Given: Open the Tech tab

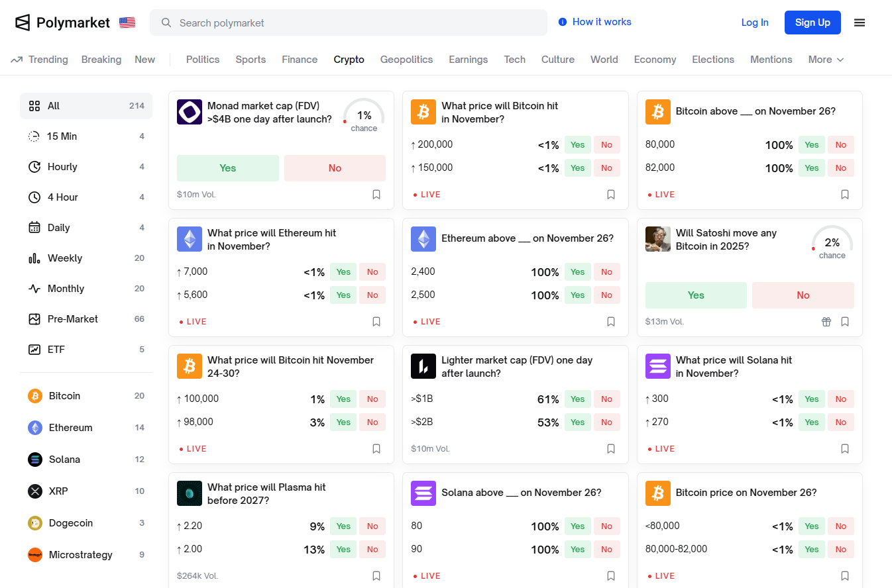Looking at the screenshot, I should [x=514, y=60].
